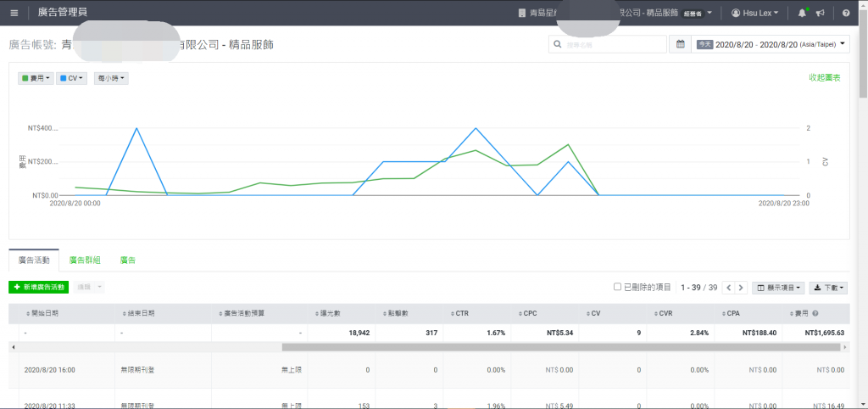Click the 新增廣告活動 button

[38, 287]
